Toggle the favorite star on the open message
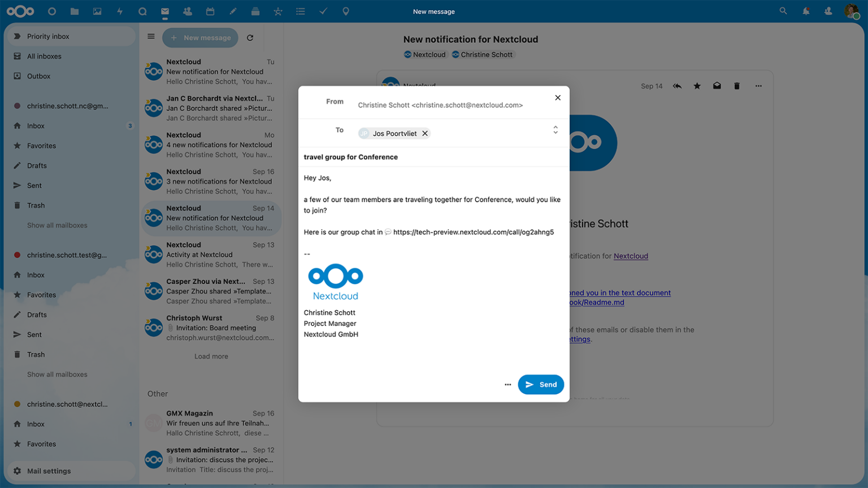868x488 pixels. click(697, 86)
